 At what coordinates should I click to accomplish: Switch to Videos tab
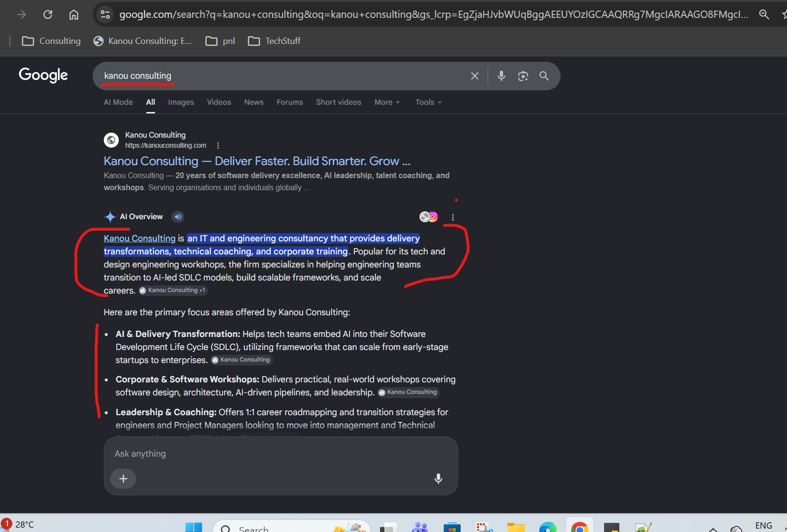point(219,102)
